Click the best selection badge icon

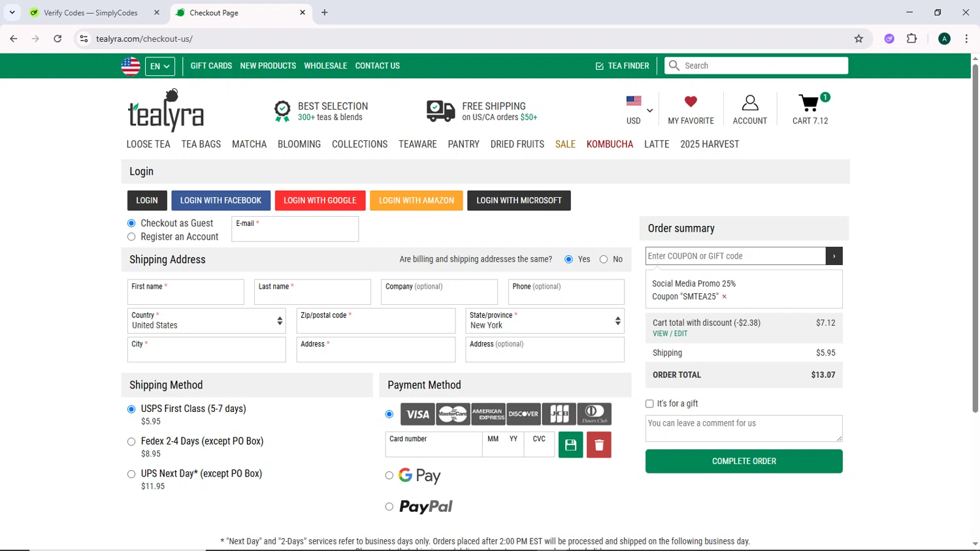(282, 112)
